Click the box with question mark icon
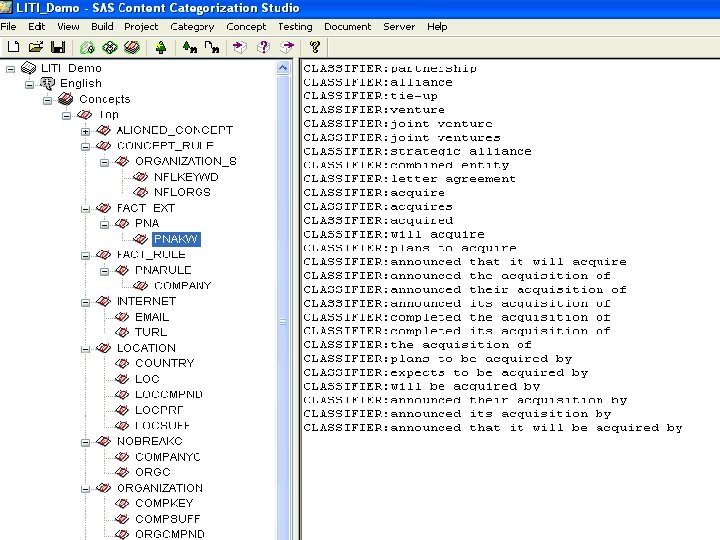This screenshot has height=540, width=720. [263, 47]
